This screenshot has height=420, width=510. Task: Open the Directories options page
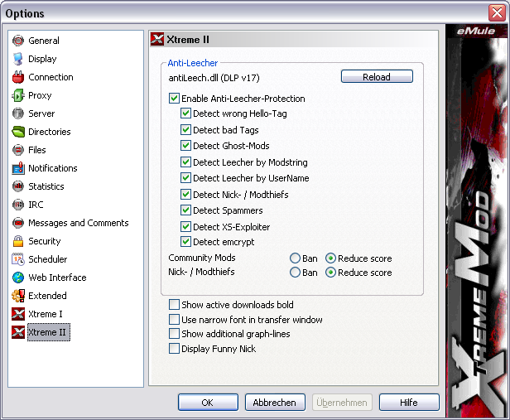pos(50,132)
